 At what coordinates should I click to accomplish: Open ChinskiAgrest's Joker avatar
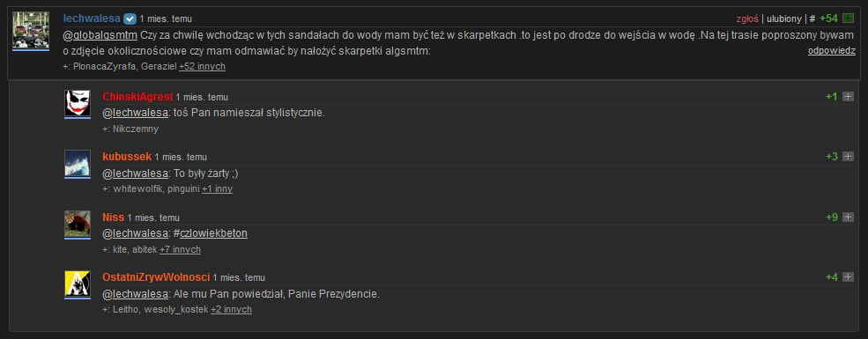coord(78,103)
